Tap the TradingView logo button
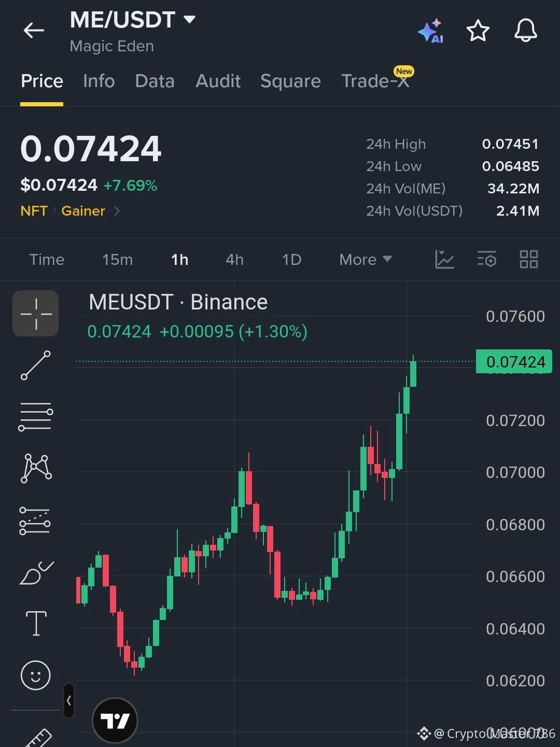The image size is (560, 747). point(115,721)
